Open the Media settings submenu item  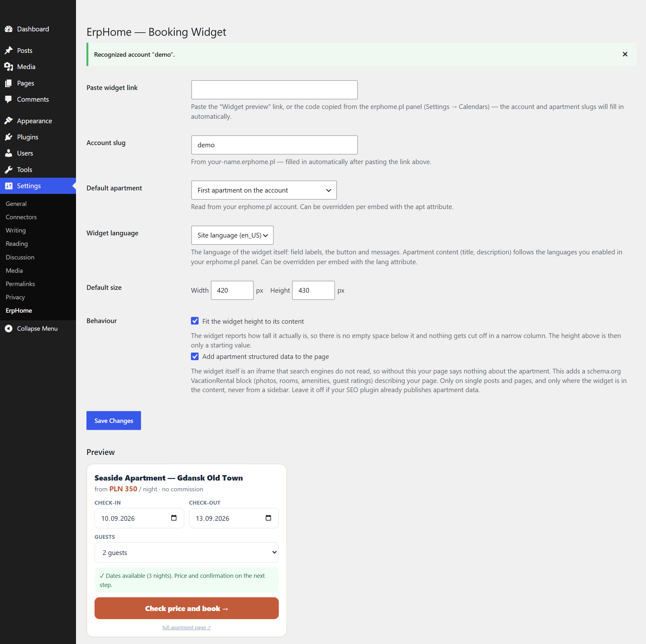[x=14, y=271]
